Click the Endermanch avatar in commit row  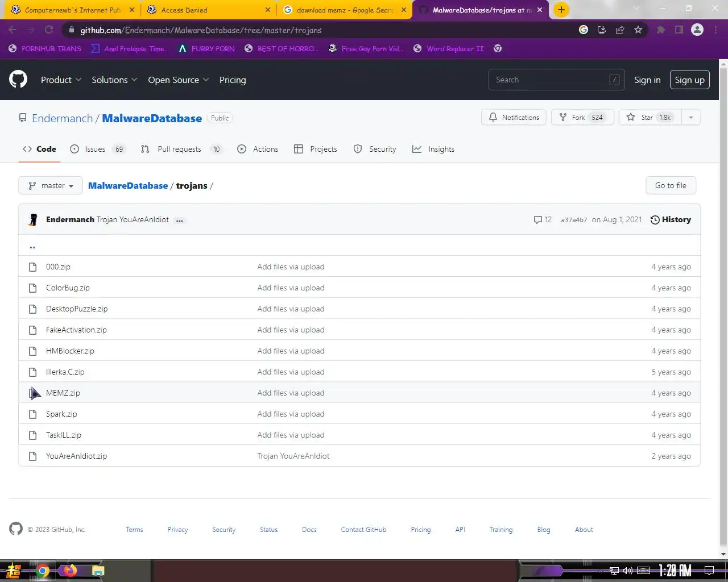click(33, 219)
